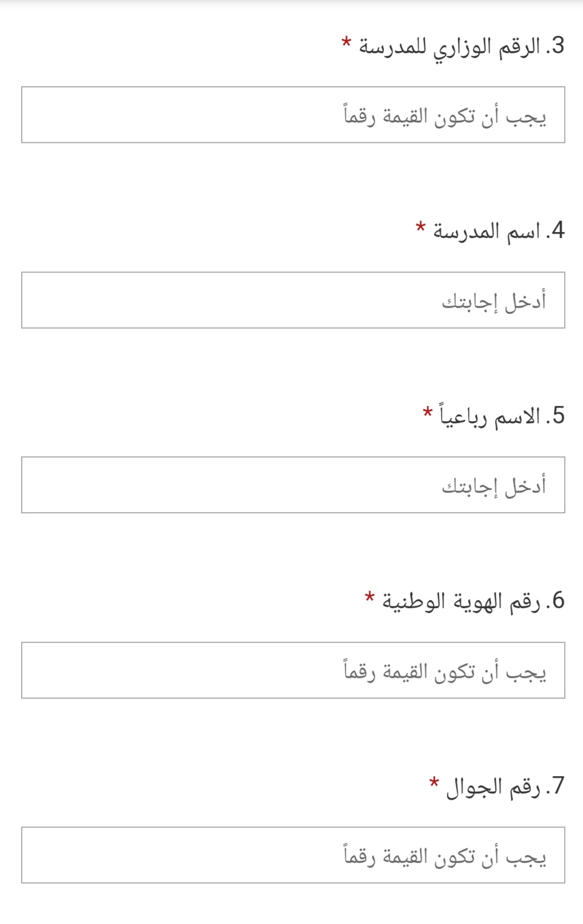Image resolution: width=583 pixels, height=924 pixels.
Task: Click the required star next to الاسم رباعياً
Action: [x=427, y=412]
